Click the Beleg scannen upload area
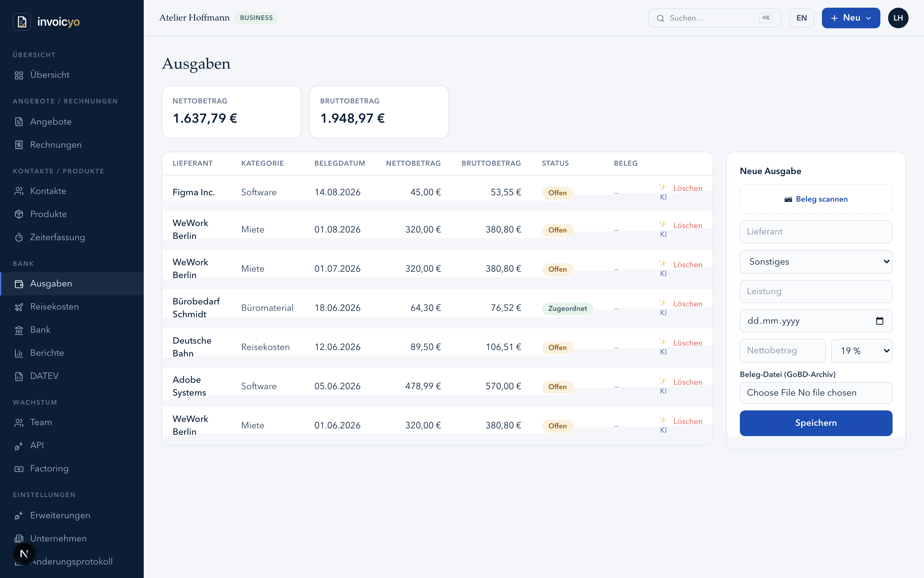 pyautogui.click(x=816, y=199)
